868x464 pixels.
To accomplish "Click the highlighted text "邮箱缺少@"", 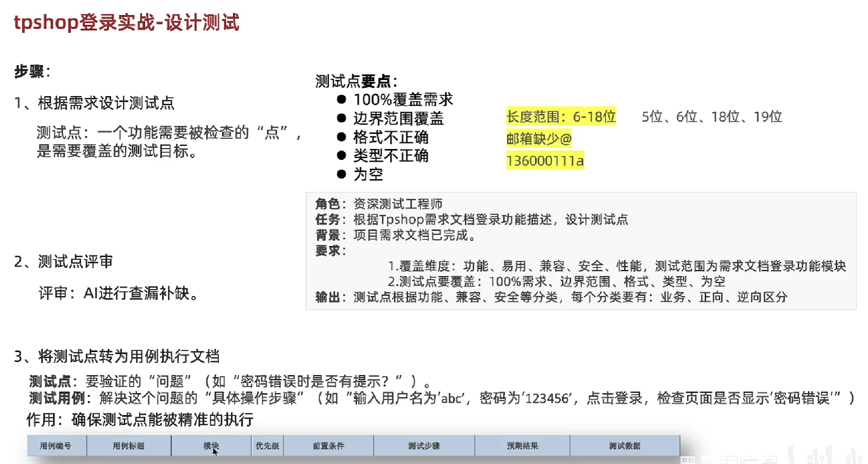I will (539, 139).
